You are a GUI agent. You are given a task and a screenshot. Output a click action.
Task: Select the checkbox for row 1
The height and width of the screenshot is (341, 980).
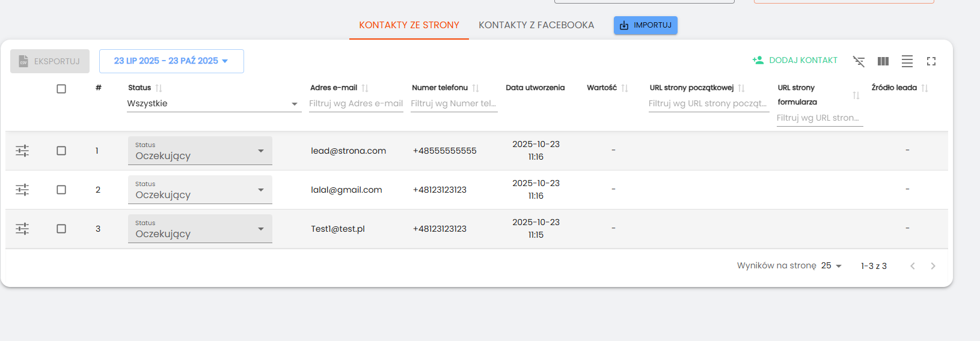[61, 151]
